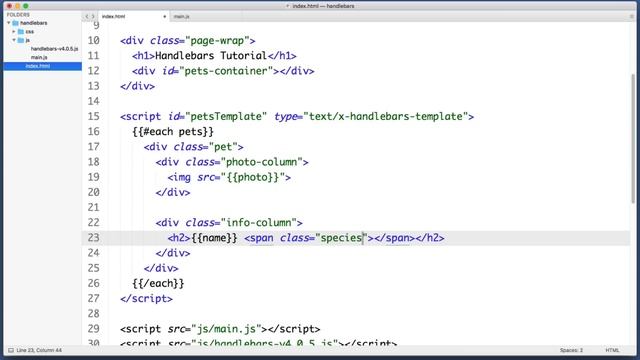Select the css folder icon
The image size is (640, 360).
point(21,31)
